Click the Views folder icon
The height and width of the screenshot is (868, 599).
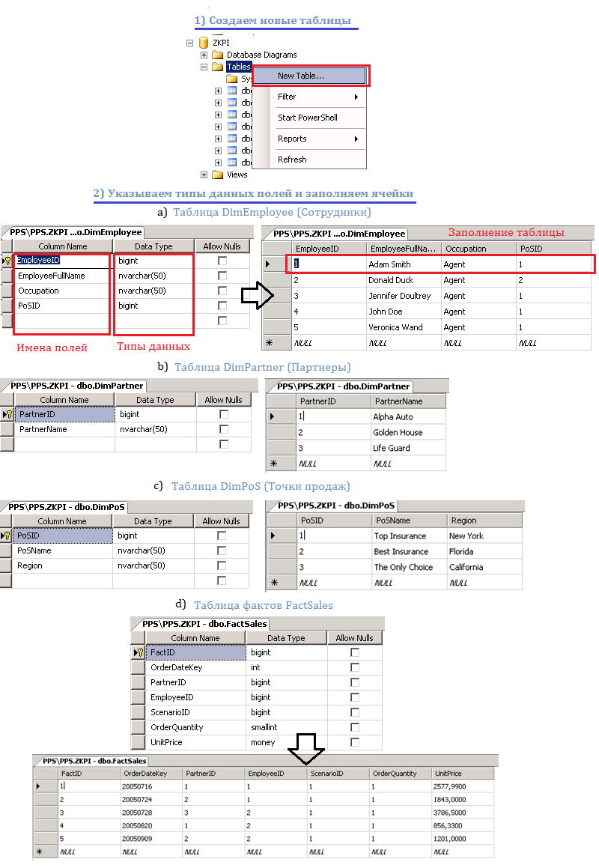(x=217, y=174)
